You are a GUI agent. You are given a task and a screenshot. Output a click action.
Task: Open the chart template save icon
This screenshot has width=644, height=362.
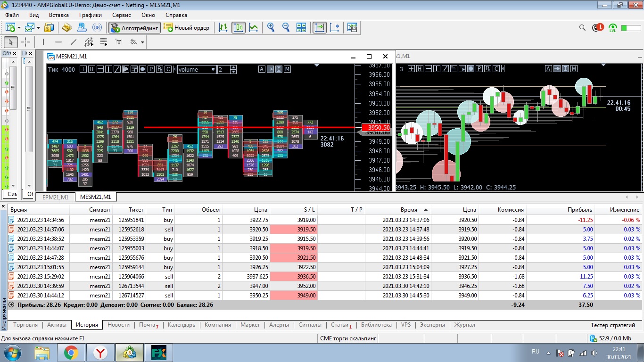pyautogui.click(x=351, y=28)
